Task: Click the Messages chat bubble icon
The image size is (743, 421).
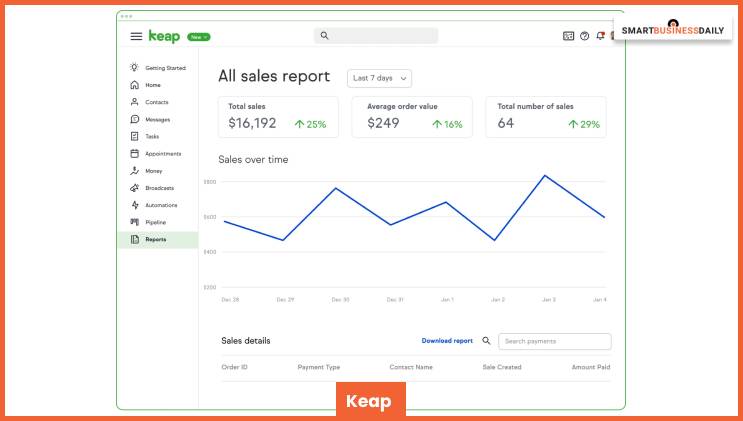Action: pyautogui.click(x=135, y=119)
